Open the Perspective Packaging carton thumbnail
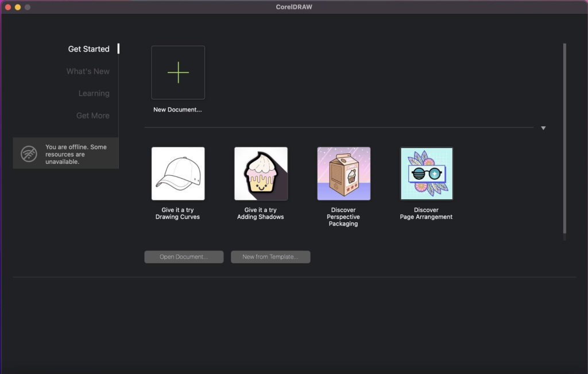Screen dimensions: 588x374 pyautogui.click(x=344, y=173)
